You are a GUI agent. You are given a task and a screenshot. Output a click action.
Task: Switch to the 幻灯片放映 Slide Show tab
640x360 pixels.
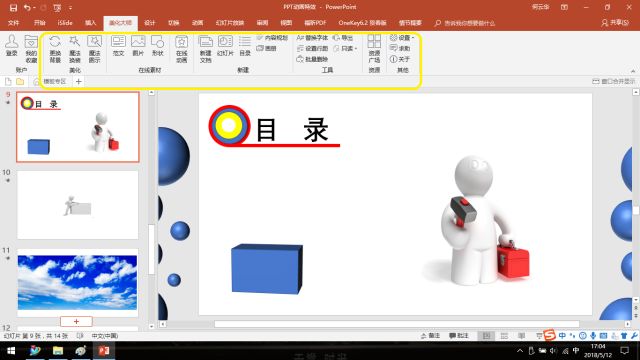(230, 23)
